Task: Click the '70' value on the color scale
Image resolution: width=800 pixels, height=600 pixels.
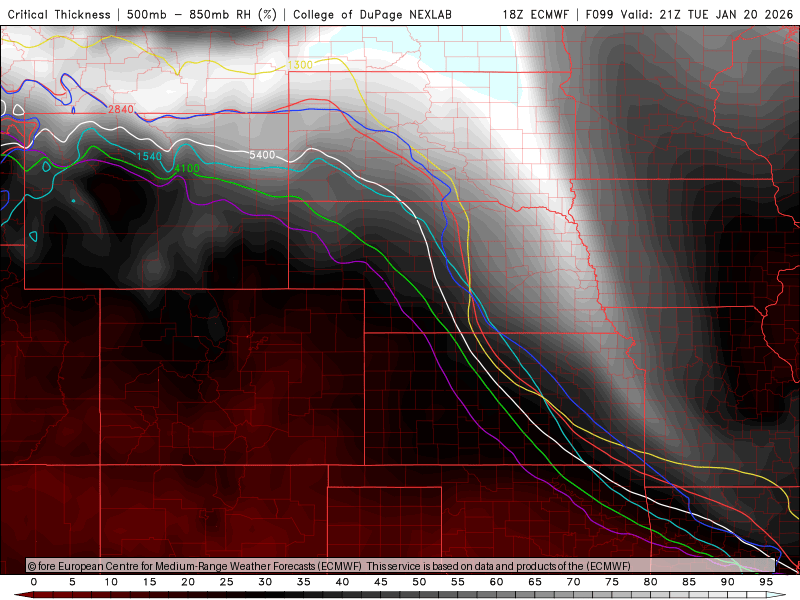Action: coord(573,582)
